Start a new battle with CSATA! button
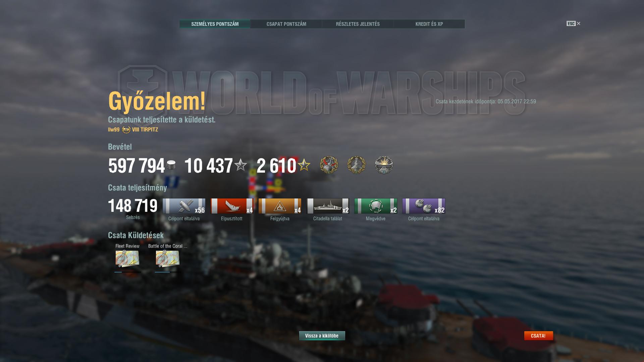The image size is (644, 362). pyautogui.click(x=538, y=336)
